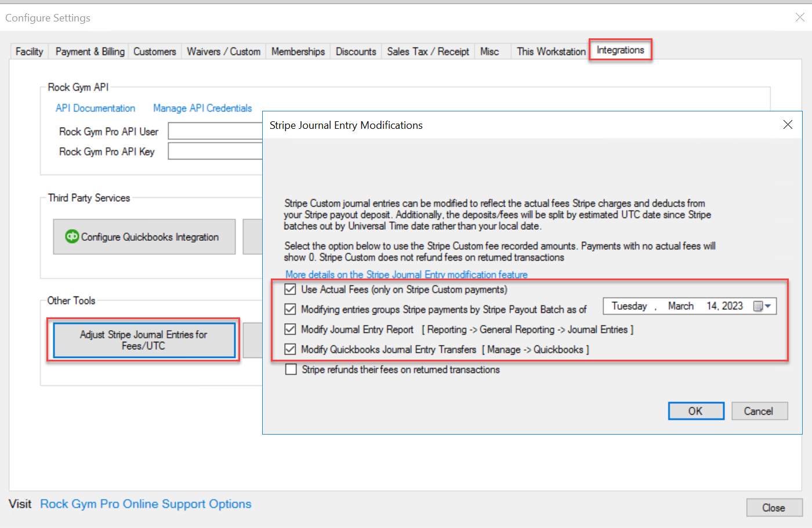Confirm the dialog with OK
812x528 pixels.
pyautogui.click(x=696, y=411)
